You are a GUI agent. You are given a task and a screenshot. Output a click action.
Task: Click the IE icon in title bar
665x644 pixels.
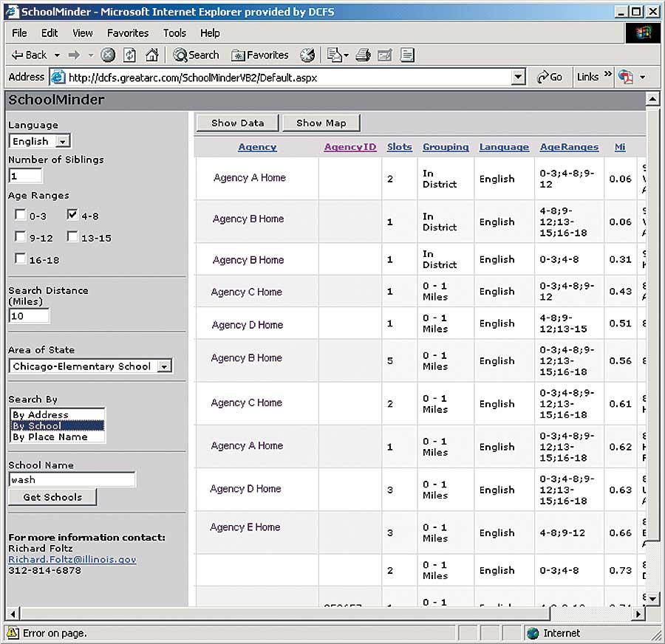[x=12, y=11]
